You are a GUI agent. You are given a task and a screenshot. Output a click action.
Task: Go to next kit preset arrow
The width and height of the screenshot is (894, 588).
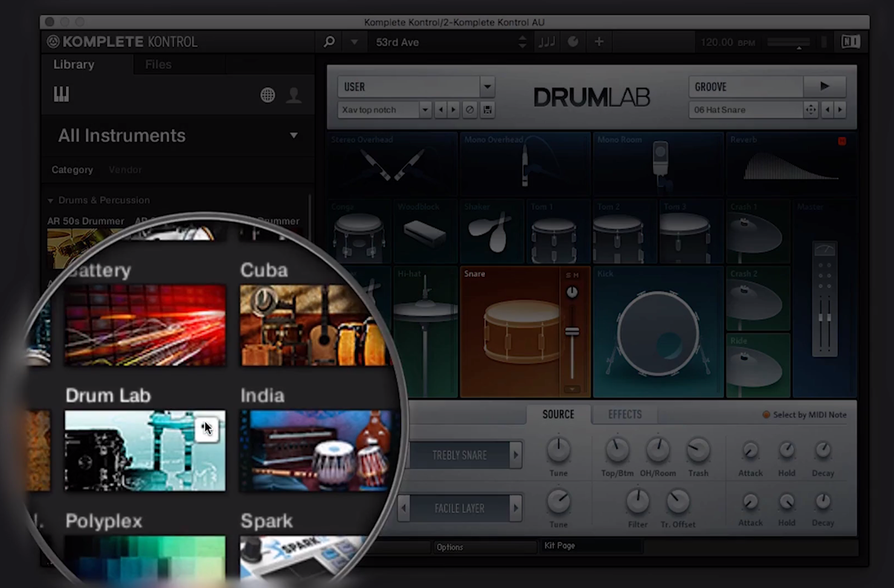[x=454, y=110]
